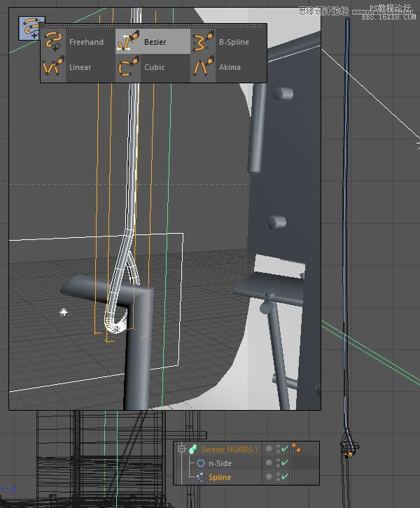Select the Linear spline tool icon
420x508 pixels.
click(x=53, y=66)
